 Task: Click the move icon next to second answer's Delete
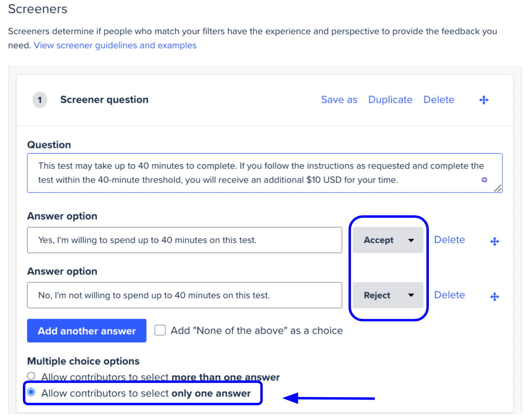point(494,296)
